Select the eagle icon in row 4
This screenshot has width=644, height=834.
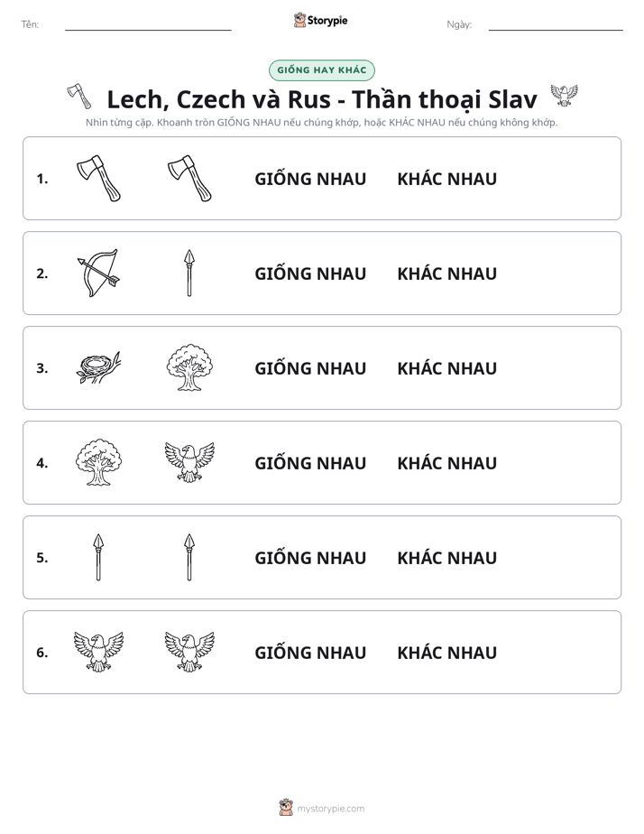click(189, 462)
